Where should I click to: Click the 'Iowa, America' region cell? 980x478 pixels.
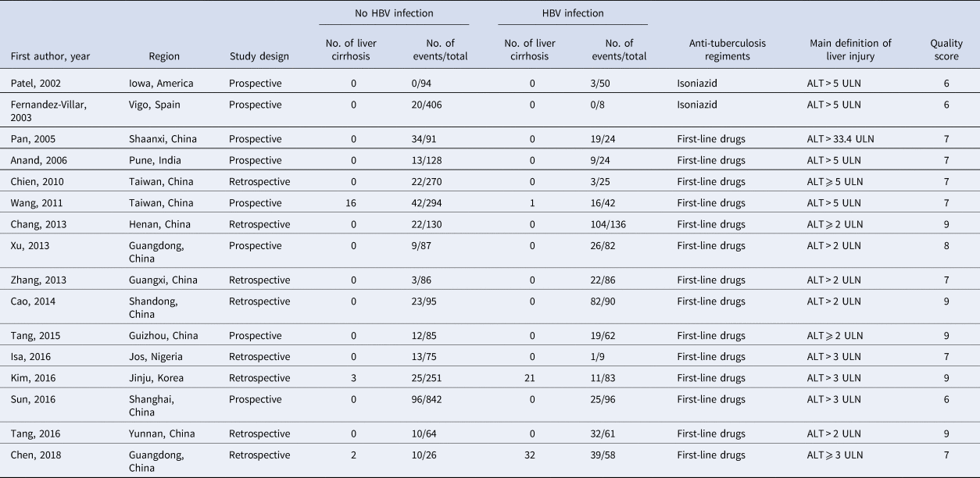[161, 83]
